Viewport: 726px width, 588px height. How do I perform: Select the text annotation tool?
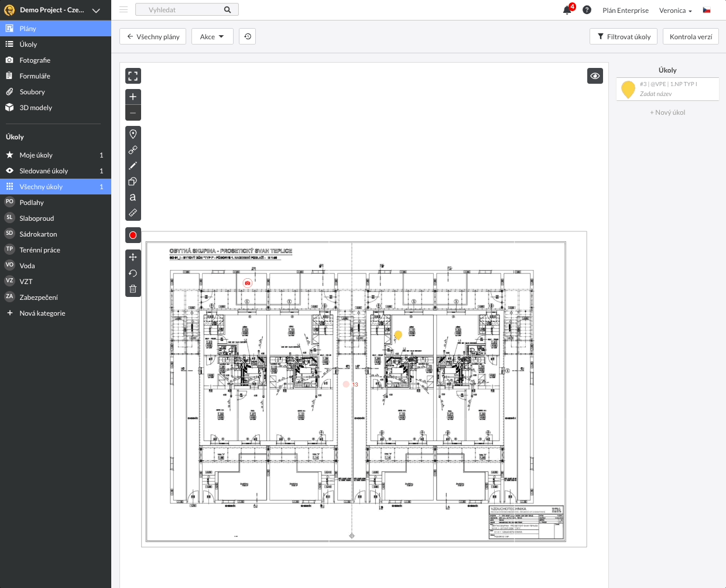pos(133,197)
